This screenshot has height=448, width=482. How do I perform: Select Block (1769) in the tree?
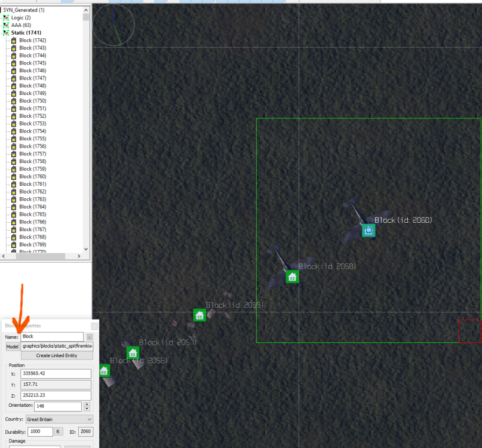[x=33, y=244]
